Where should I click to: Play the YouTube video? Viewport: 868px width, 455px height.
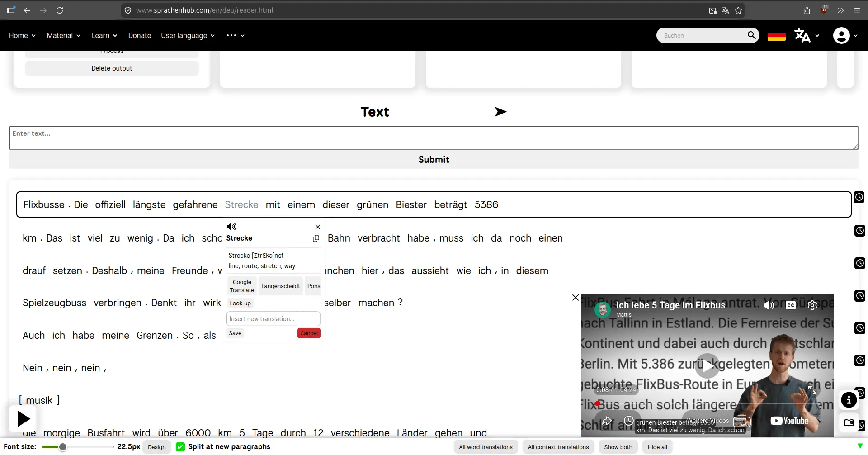pyautogui.click(x=707, y=365)
